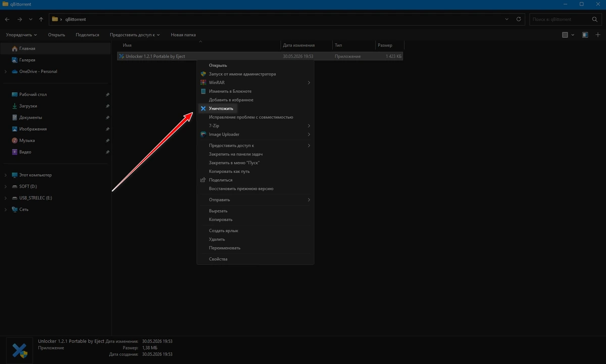
Task: Expand the Этот компьютер node
Action: 6,175
